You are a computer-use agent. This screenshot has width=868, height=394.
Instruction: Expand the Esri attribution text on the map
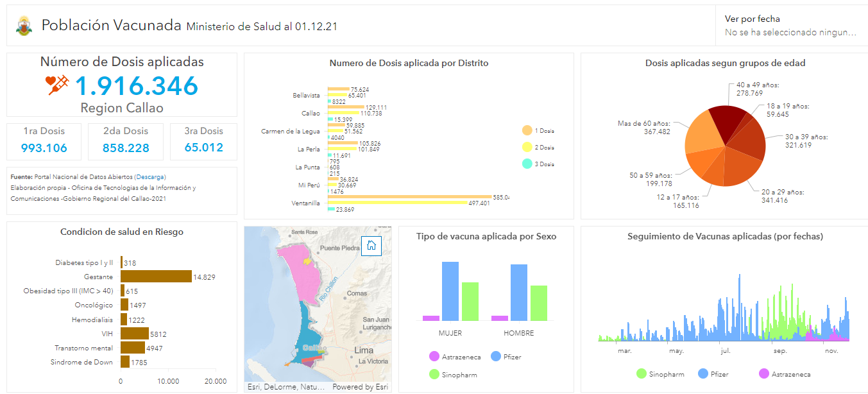click(285, 387)
